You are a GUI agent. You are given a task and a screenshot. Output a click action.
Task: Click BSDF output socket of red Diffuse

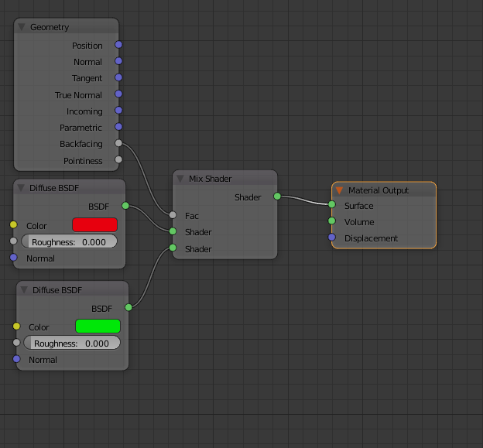coord(125,206)
